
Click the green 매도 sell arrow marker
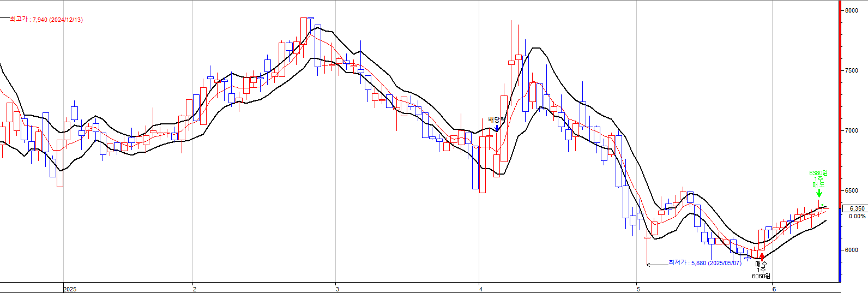click(819, 193)
